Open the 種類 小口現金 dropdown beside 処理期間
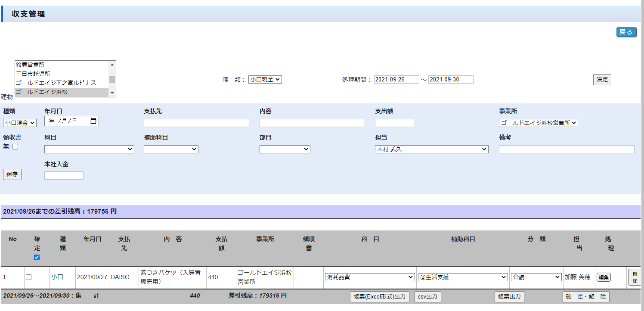 click(265, 80)
